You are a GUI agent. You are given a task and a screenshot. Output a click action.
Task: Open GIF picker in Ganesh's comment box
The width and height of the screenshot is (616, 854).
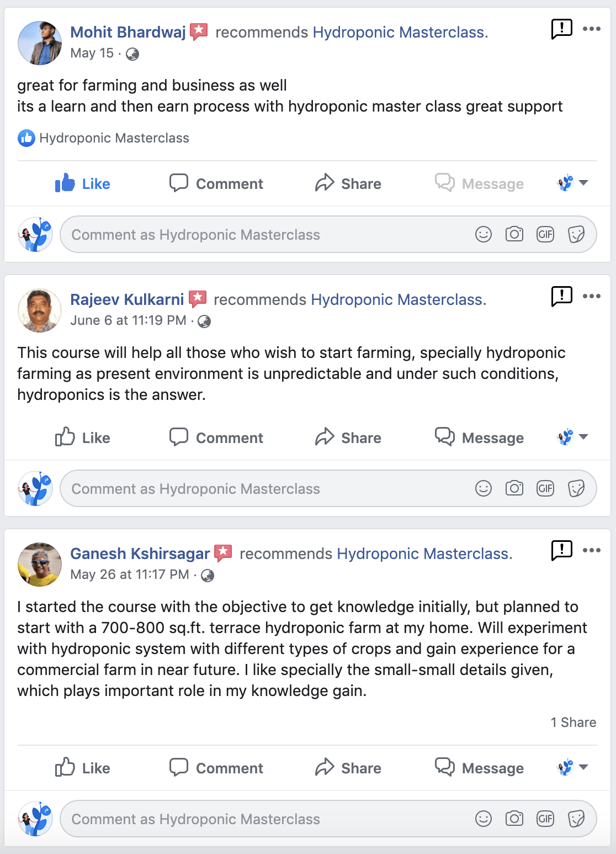545,819
